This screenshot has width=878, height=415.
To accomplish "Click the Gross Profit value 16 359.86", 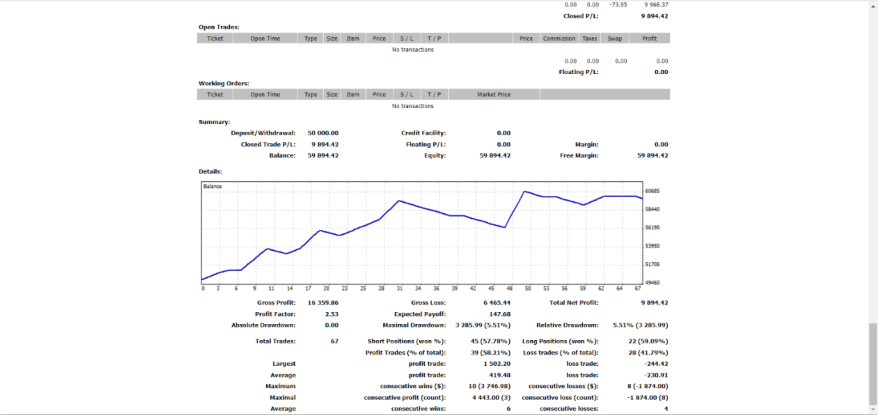I will pos(322,301).
